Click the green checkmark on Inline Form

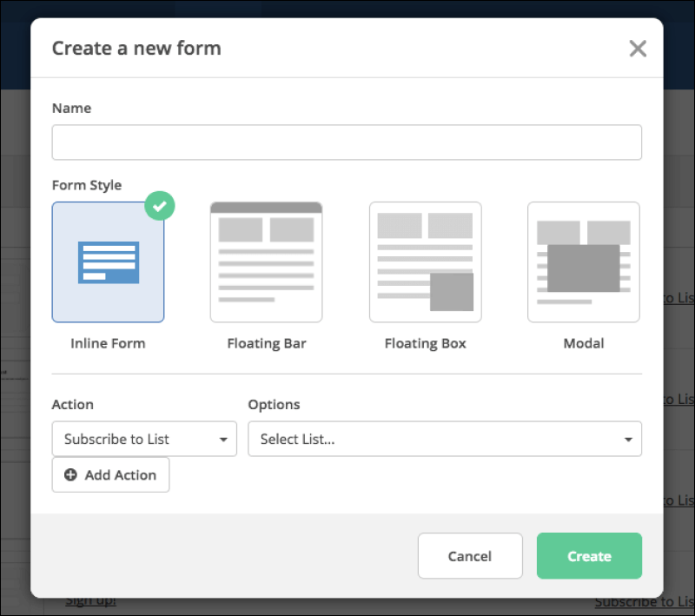click(x=159, y=206)
